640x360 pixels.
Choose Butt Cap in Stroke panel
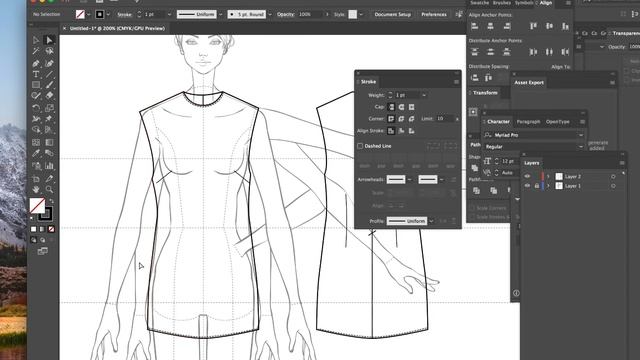click(x=391, y=107)
